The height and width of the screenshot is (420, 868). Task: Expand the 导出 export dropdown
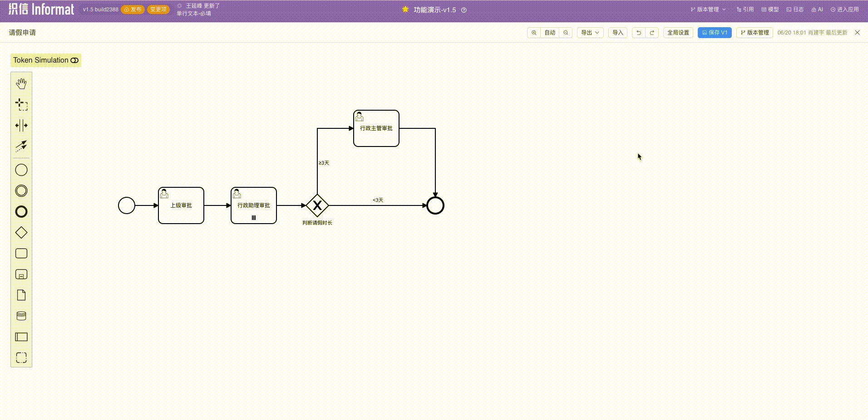pos(590,32)
